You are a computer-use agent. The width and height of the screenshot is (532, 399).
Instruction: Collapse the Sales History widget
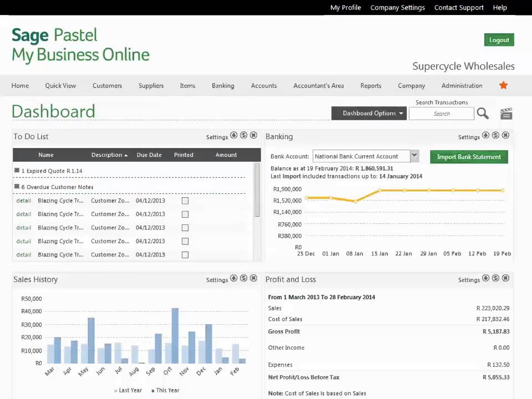click(234, 278)
